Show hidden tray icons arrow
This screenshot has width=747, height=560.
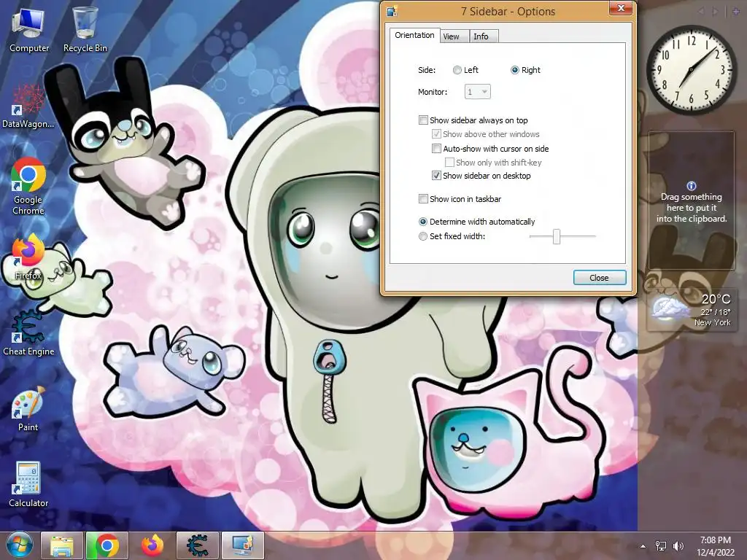coord(643,546)
